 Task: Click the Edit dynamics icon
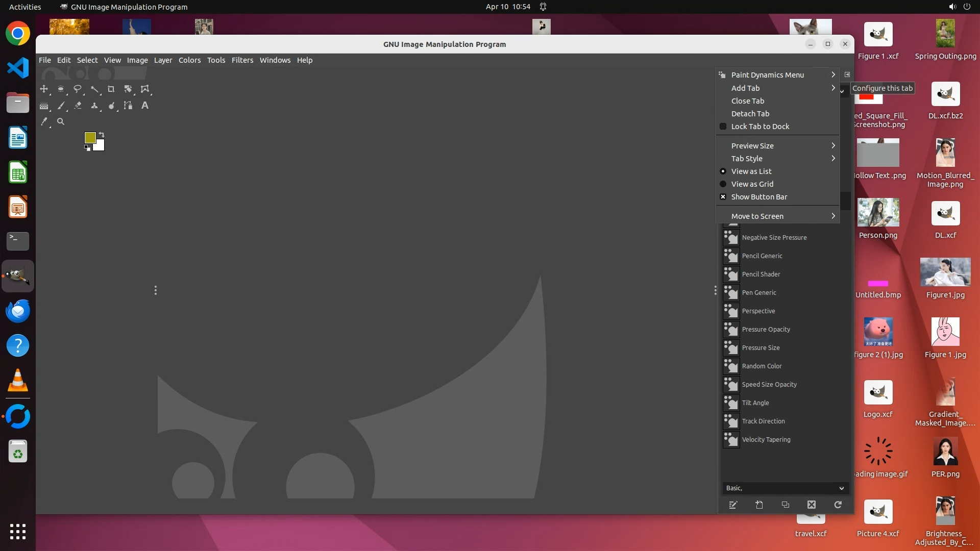pos(733,505)
